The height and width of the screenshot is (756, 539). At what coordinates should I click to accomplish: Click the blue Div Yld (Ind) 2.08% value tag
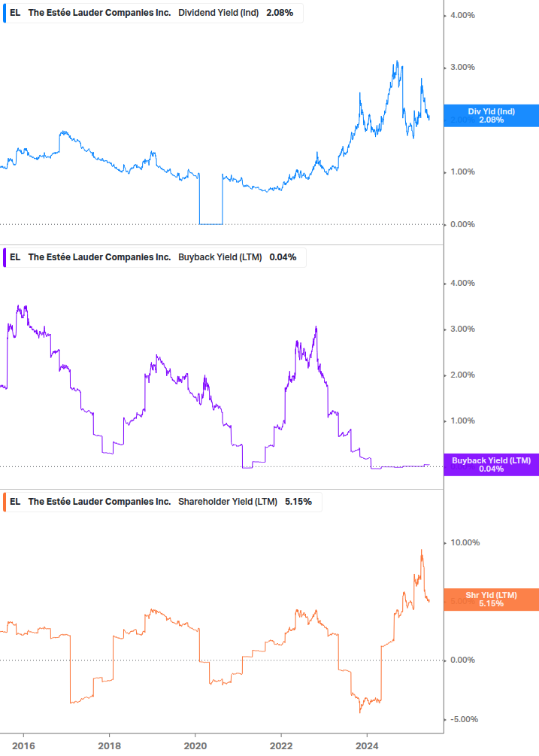click(x=492, y=116)
